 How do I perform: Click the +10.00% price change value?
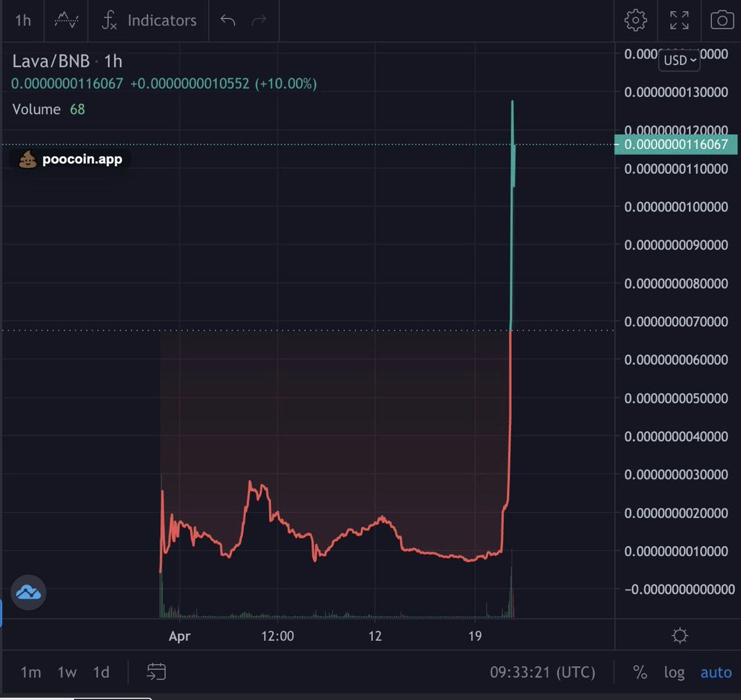(x=286, y=83)
